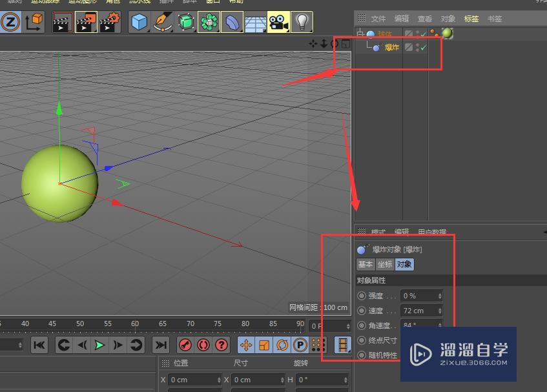
Task: Click the size X stepper arrows
Action: [x=282, y=380]
